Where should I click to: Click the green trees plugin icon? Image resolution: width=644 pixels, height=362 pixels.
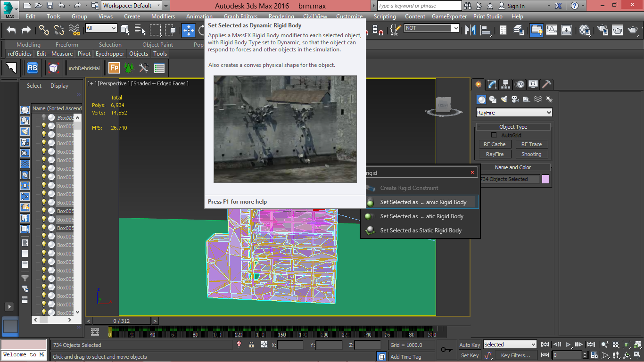click(129, 68)
